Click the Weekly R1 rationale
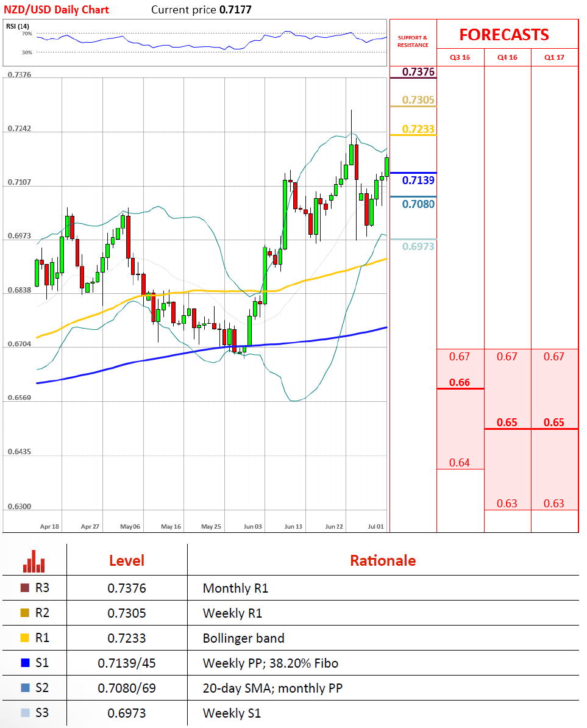 click(232, 614)
